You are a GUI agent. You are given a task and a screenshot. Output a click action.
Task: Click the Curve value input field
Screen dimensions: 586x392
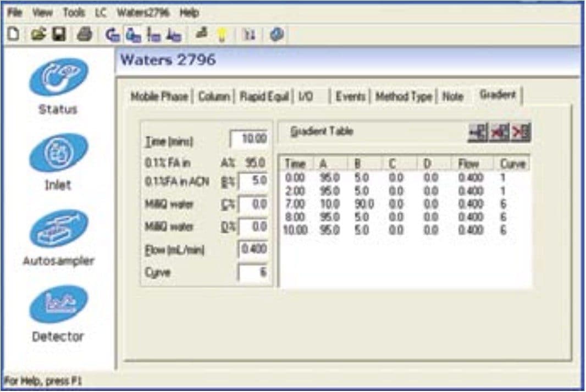[253, 273]
